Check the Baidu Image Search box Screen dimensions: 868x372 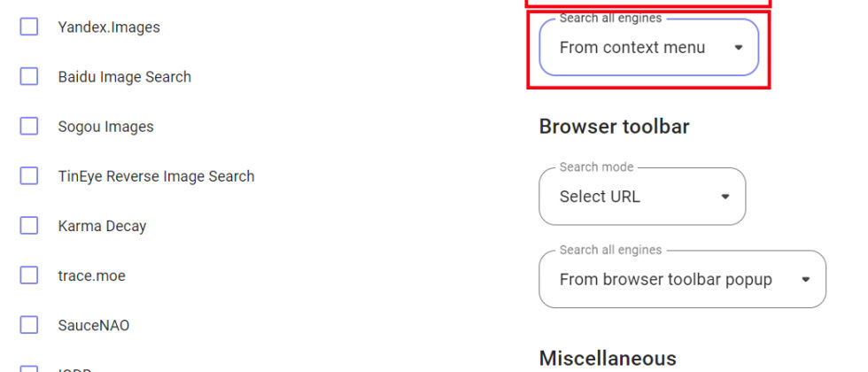point(29,77)
